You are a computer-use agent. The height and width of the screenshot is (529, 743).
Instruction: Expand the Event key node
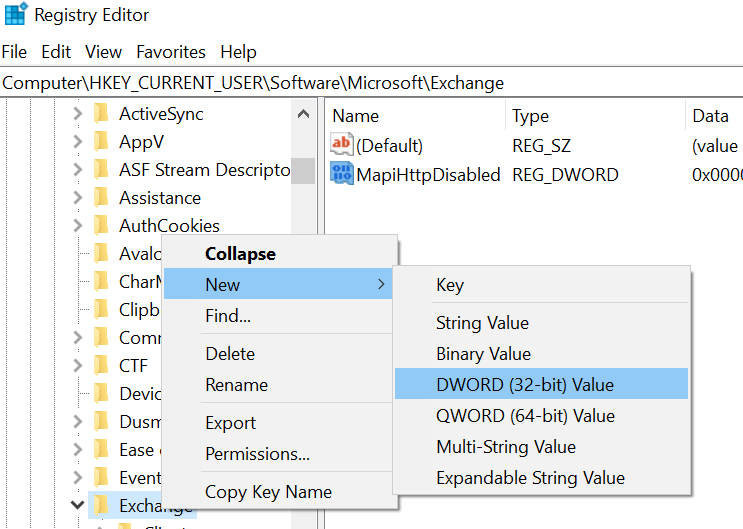tap(78, 477)
